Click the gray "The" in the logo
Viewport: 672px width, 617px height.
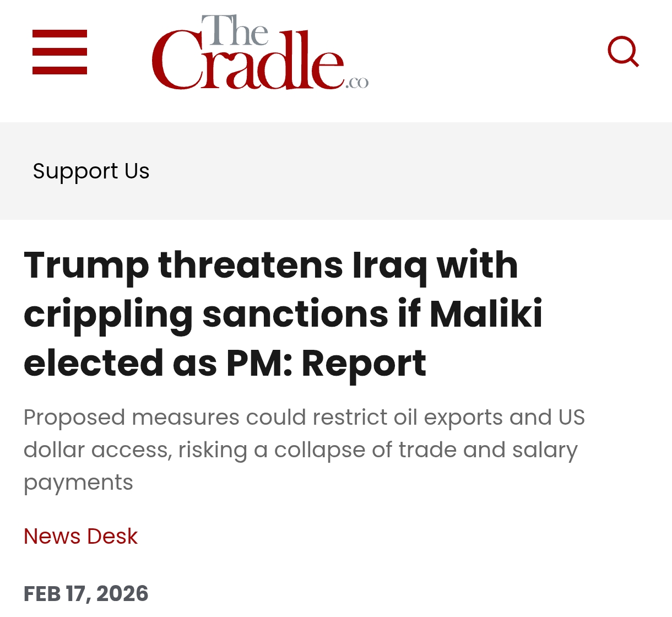234,31
